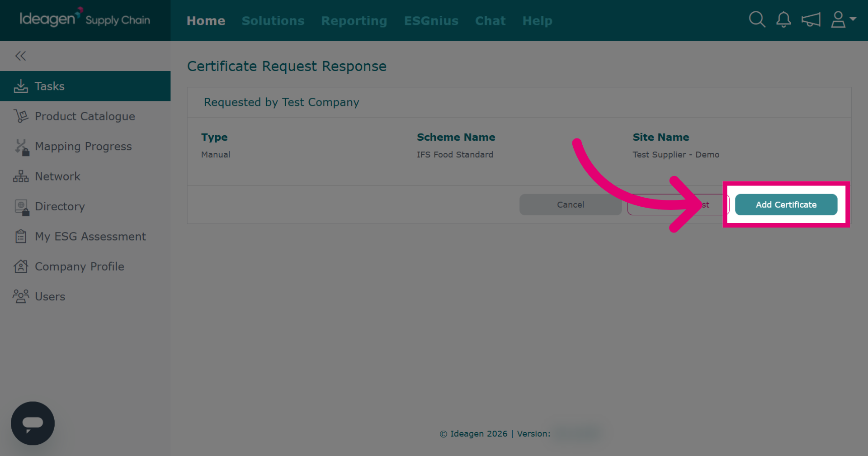Click the Directory locked icon
Image resolution: width=868 pixels, height=456 pixels.
pyautogui.click(x=21, y=207)
